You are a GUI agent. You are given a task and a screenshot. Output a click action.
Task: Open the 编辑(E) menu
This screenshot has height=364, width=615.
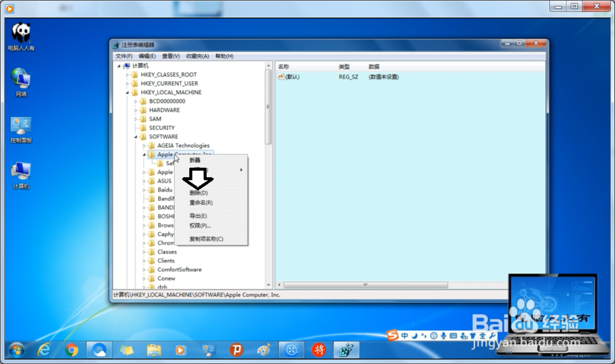[147, 56]
